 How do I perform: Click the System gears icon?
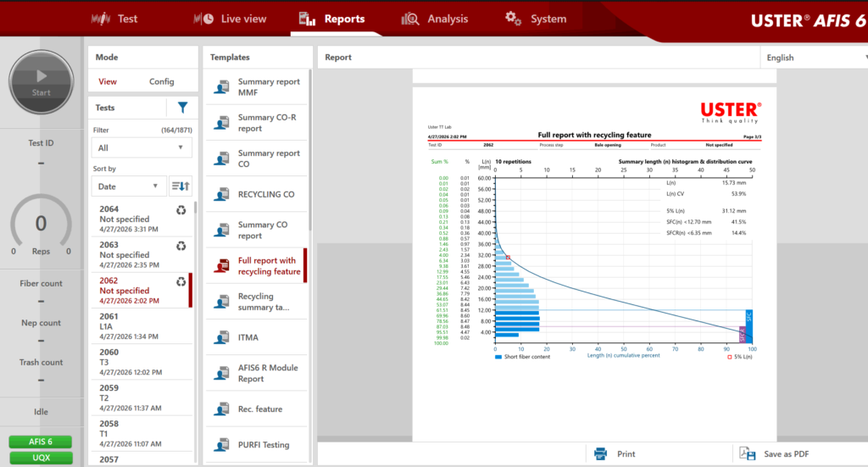tap(513, 19)
